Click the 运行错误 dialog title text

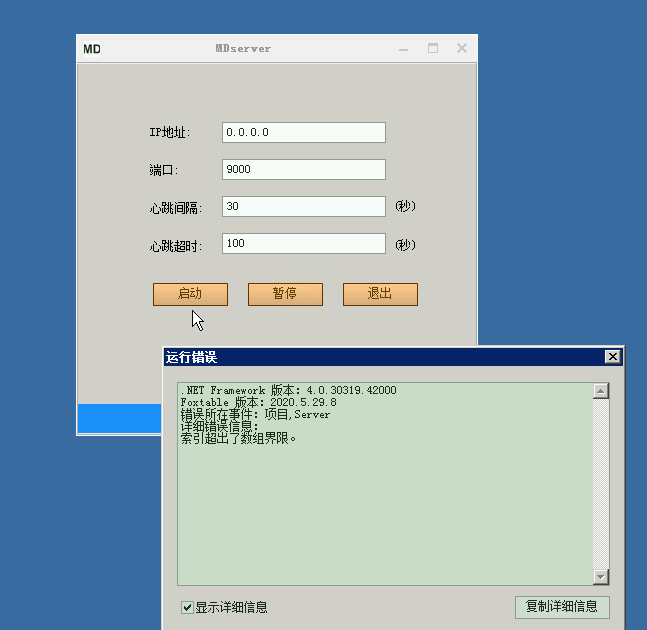pyautogui.click(x=191, y=357)
